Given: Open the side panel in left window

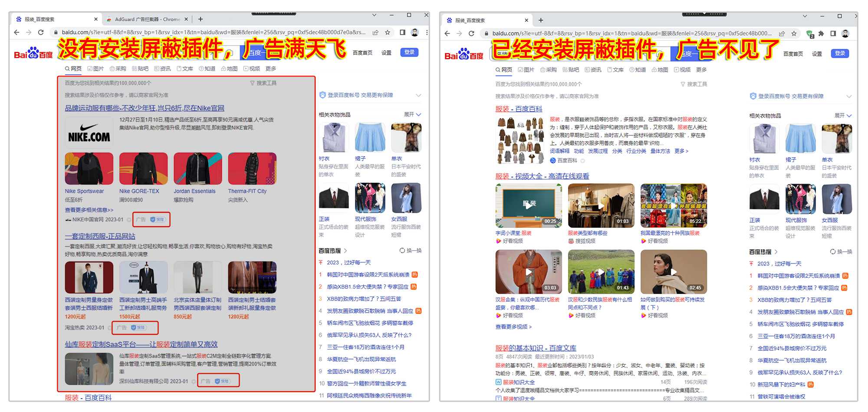Looking at the screenshot, I should 403,32.
